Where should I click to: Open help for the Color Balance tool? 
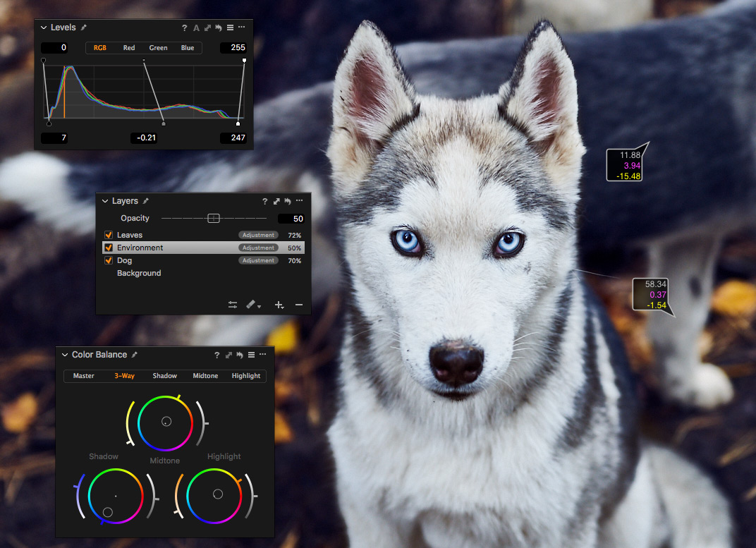[217, 355]
